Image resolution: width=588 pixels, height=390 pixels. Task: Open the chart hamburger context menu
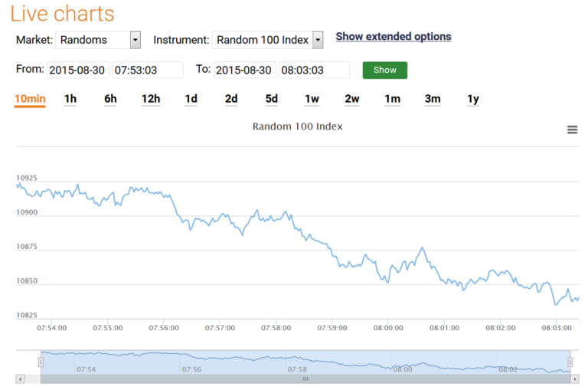pyautogui.click(x=572, y=129)
